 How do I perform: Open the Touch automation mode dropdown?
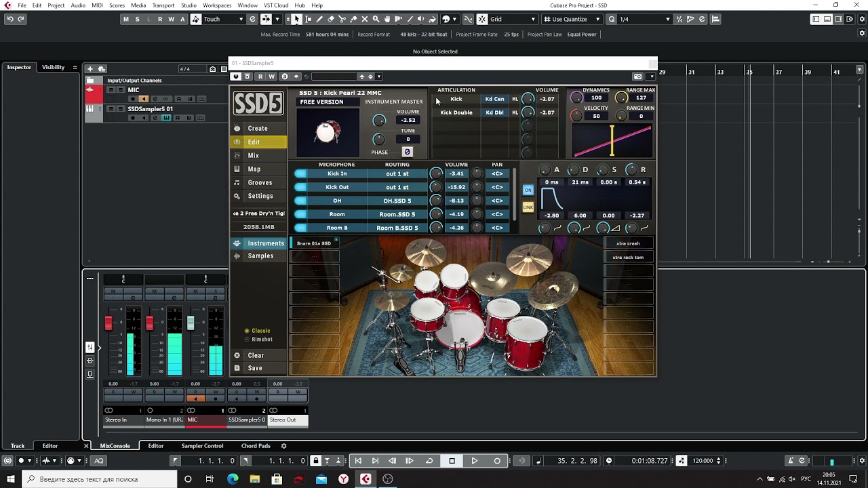click(x=223, y=19)
